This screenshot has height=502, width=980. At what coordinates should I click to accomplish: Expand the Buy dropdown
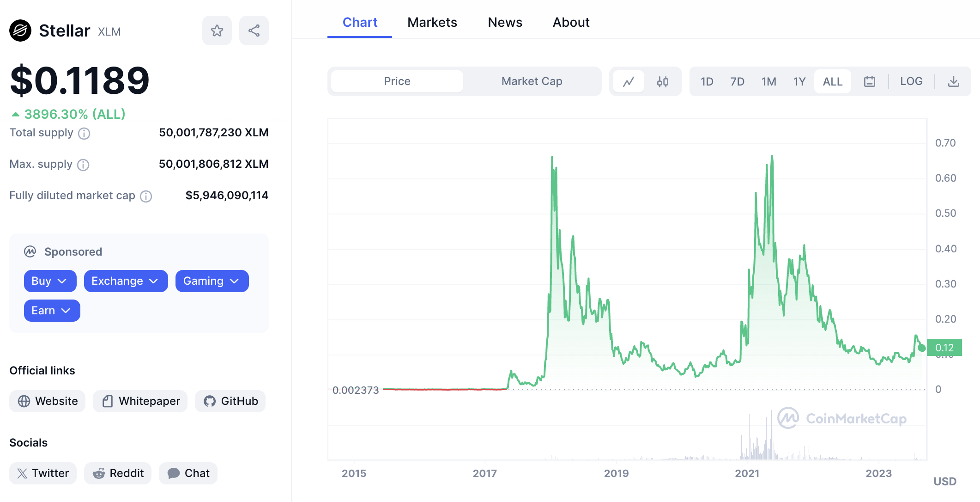click(x=50, y=281)
